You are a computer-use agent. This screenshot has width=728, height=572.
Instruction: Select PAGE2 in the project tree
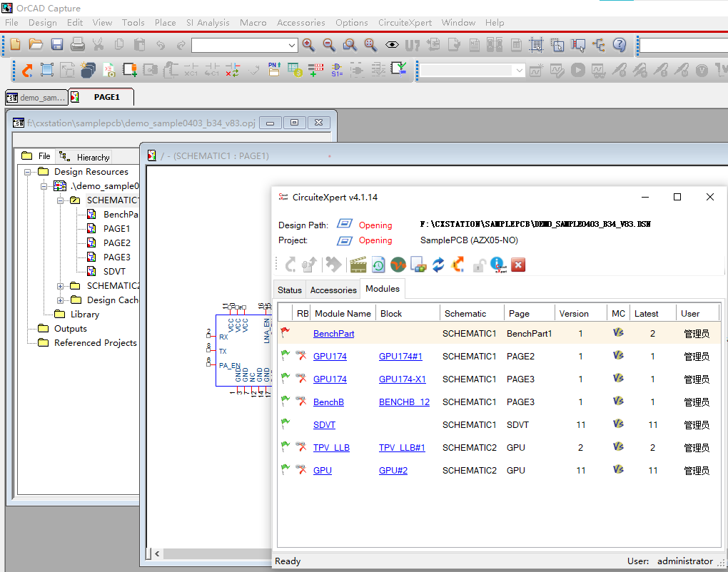point(116,242)
